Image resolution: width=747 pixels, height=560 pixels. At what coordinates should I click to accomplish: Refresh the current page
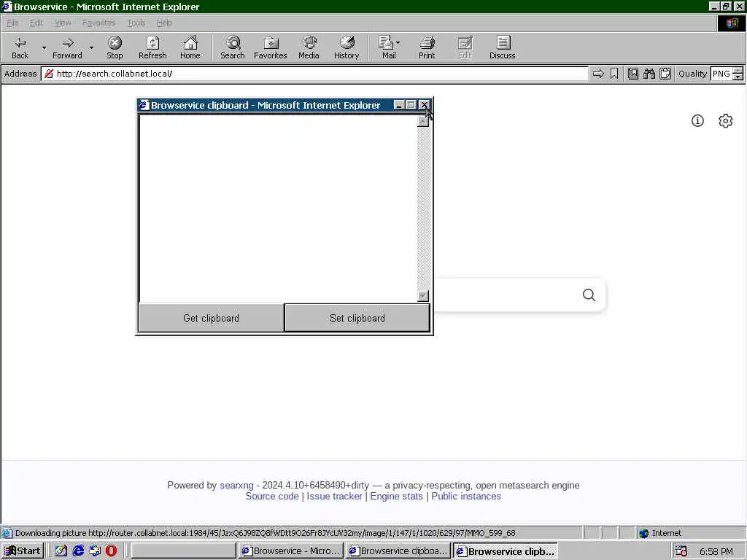[152, 47]
